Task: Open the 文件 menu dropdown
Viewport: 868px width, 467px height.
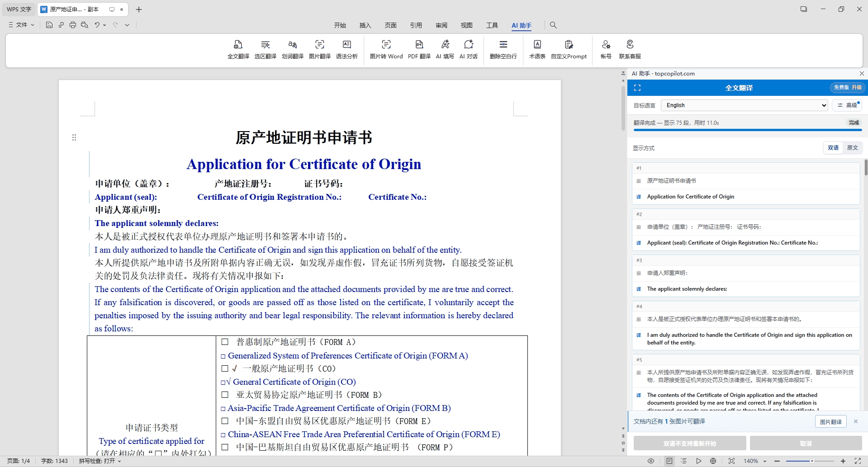Action: pos(21,25)
